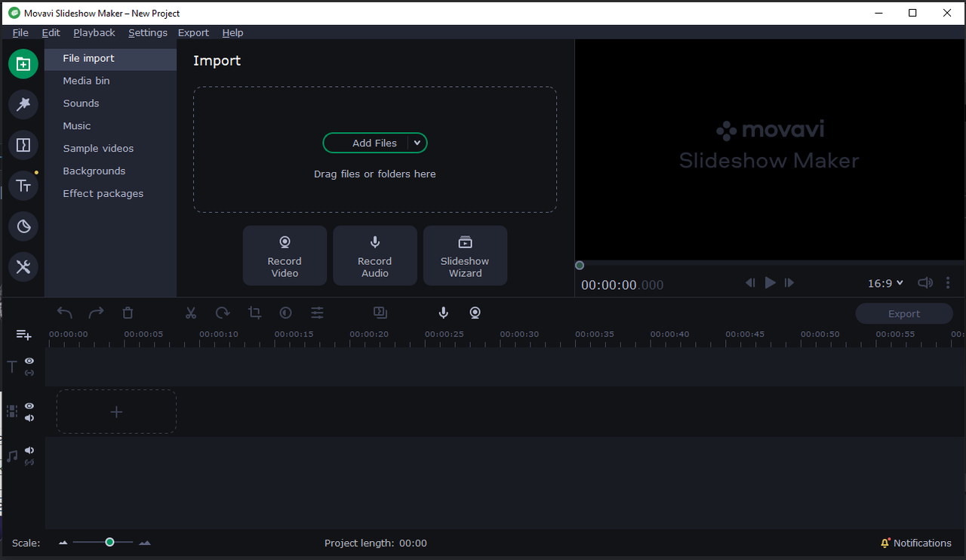966x560 pixels.
Task: Open the Export menu
Action: click(193, 32)
